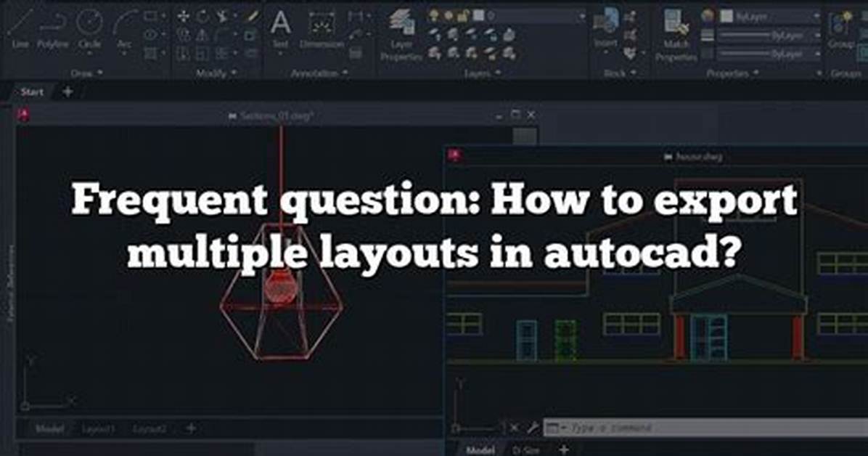Screen dimensions: 868x456
Task: Select the Arc tool
Action: point(125,28)
